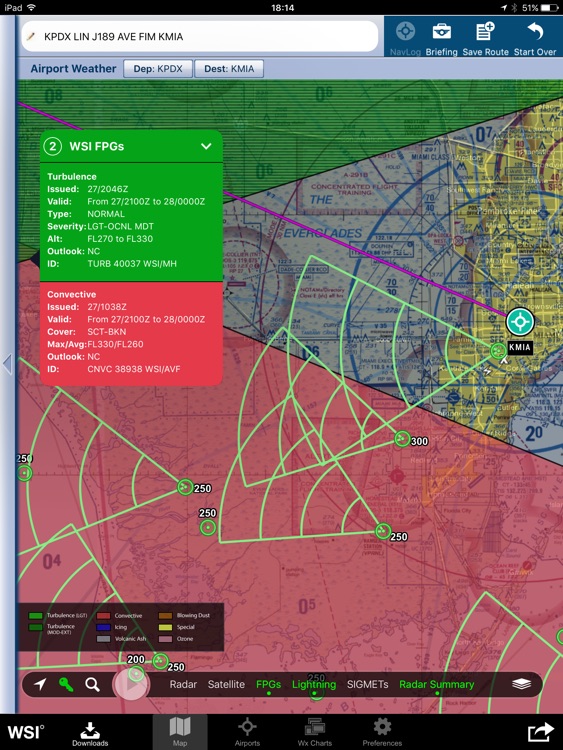Click the Convective legend swatch
The image size is (563, 750).
[103, 616]
